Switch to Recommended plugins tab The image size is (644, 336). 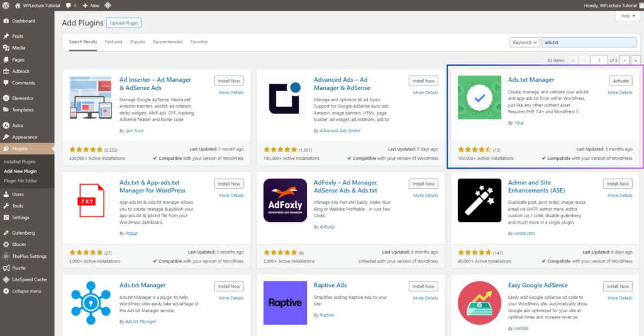(167, 42)
